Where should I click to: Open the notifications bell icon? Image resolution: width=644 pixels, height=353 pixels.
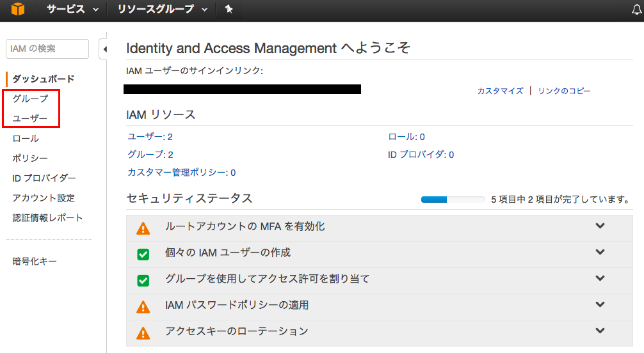pyautogui.click(x=636, y=10)
